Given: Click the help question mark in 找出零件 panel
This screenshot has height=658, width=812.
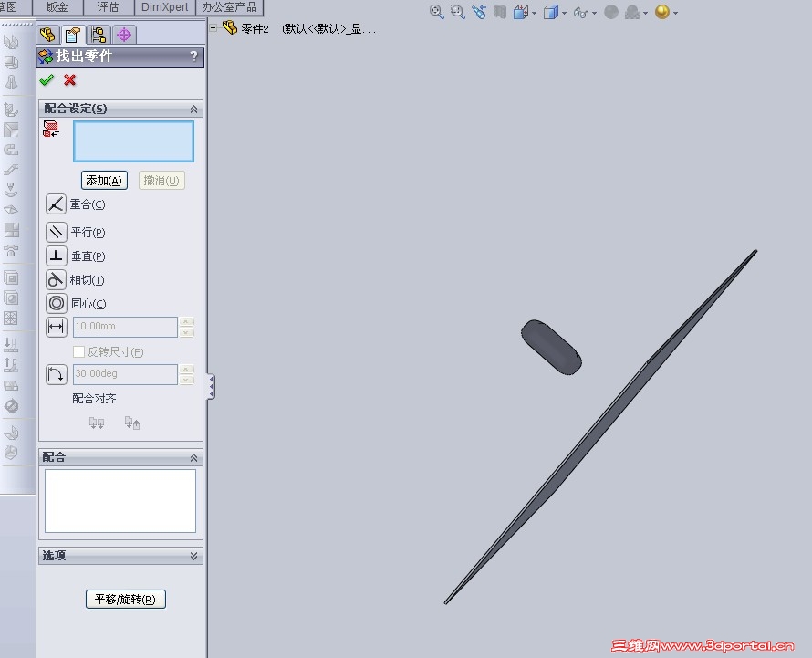Looking at the screenshot, I should pos(193,56).
